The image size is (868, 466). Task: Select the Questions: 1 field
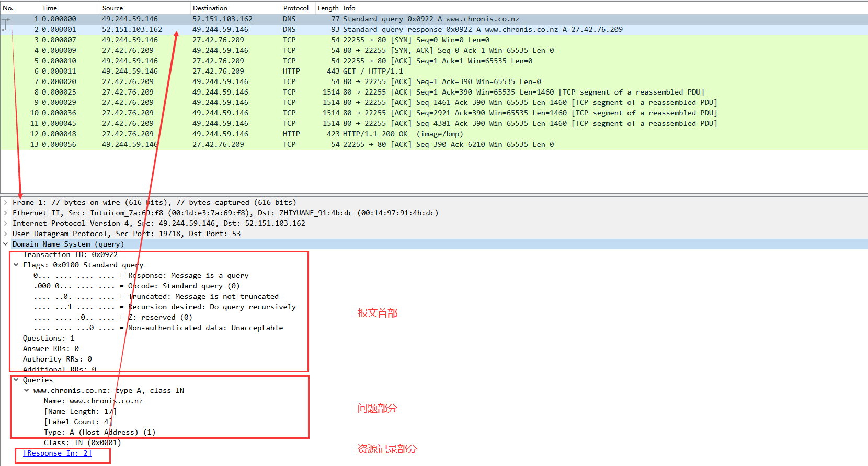tap(49, 338)
